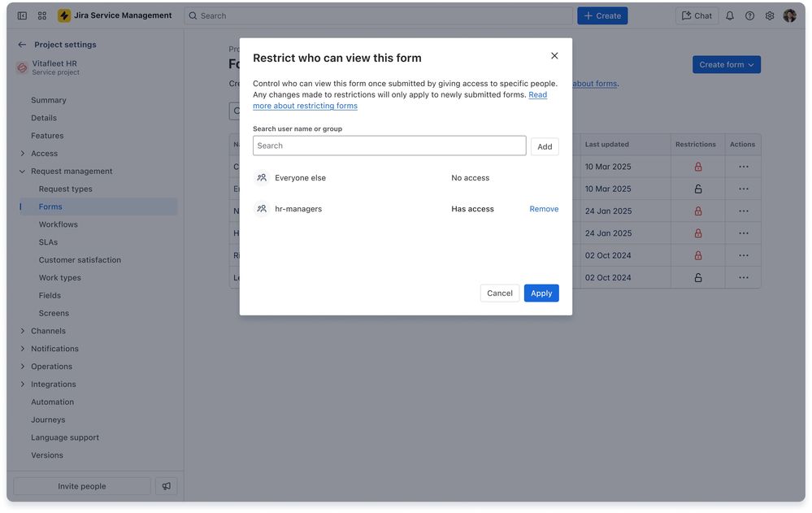Open Workflows in the sidebar
This screenshot has width=812, height=513.
tap(58, 224)
